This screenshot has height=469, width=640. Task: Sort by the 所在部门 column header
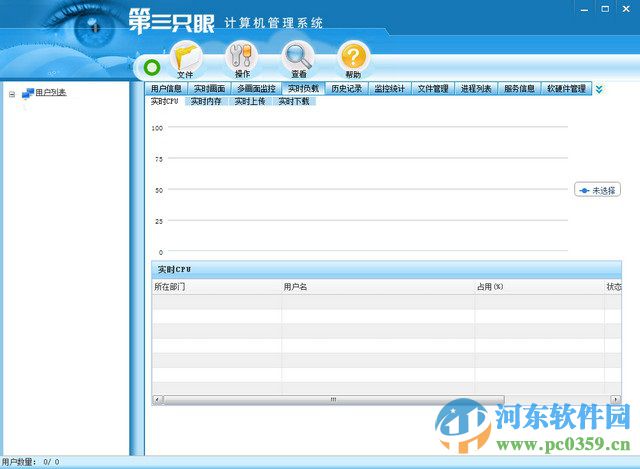pyautogui.click(x=217, y=287)
